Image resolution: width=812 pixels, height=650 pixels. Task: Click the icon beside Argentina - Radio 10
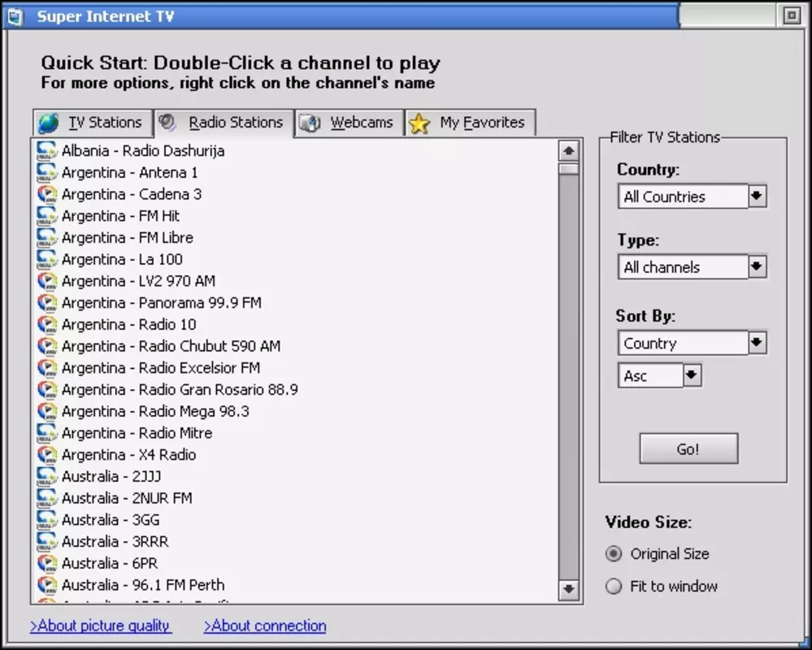pyautogui.click(x=46, y=324)
